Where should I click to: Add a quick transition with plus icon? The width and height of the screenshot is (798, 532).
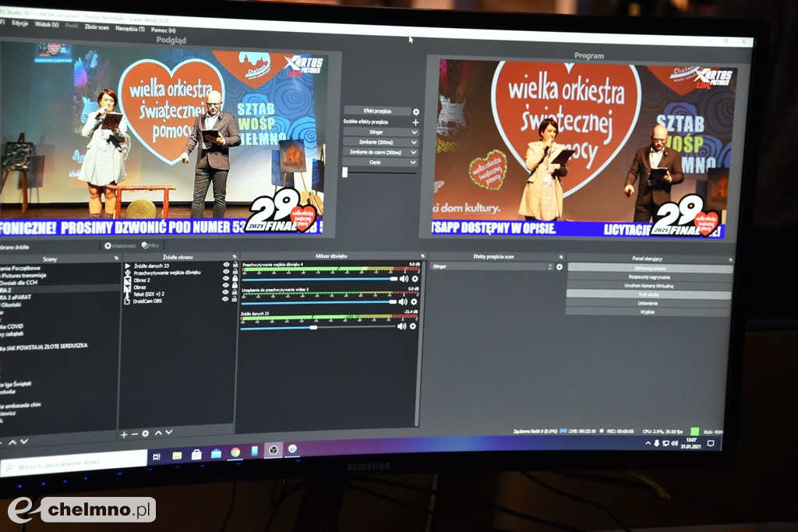[415, 122]
